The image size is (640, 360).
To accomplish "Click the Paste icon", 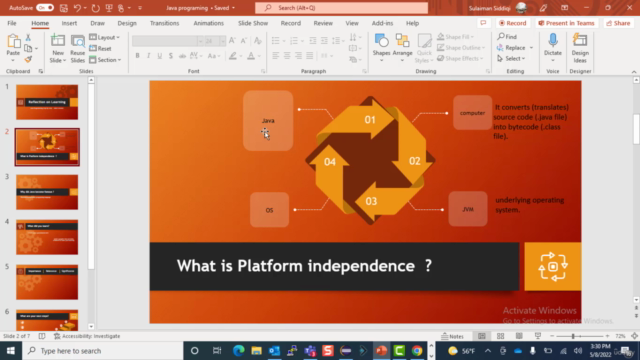I will [x=13, y=42].
